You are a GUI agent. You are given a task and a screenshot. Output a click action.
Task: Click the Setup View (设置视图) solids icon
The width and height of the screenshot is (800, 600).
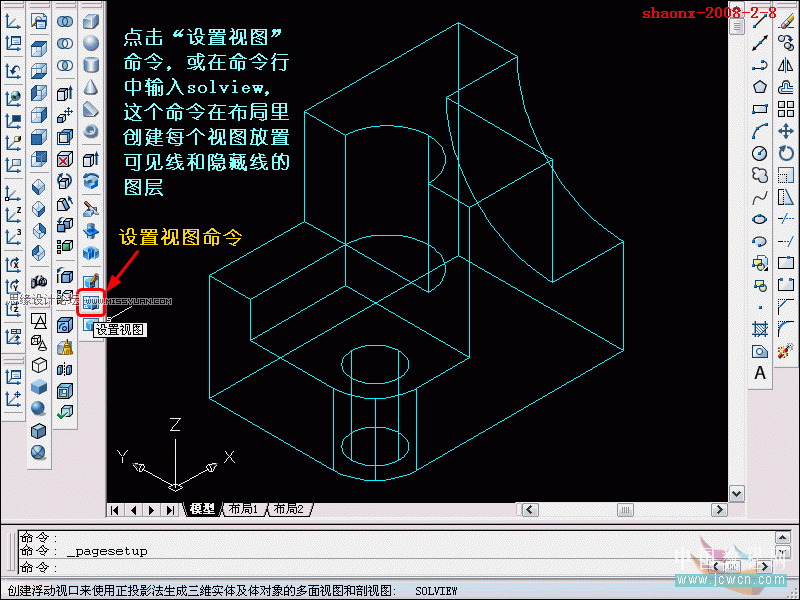[91, 303]
